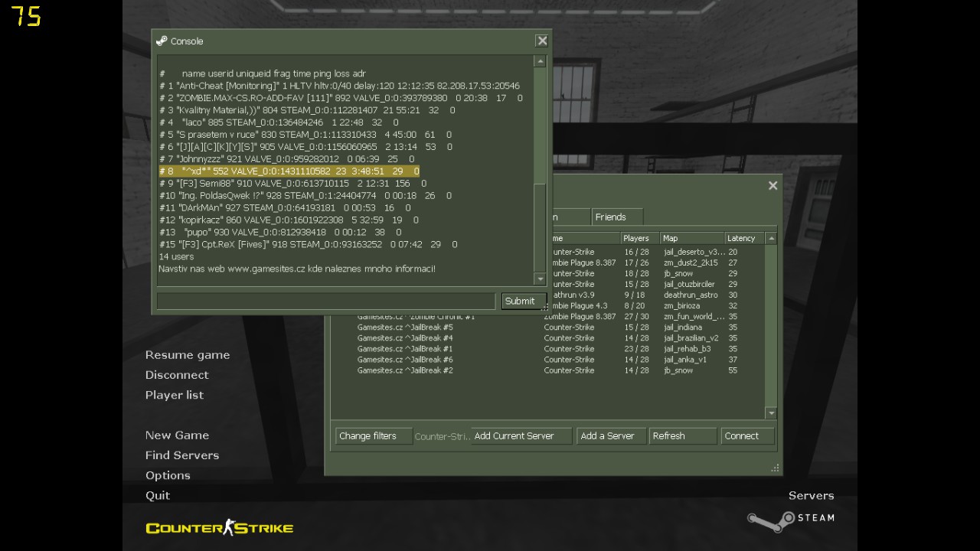Click console line for [F3] Semi88

pos(292,184)
